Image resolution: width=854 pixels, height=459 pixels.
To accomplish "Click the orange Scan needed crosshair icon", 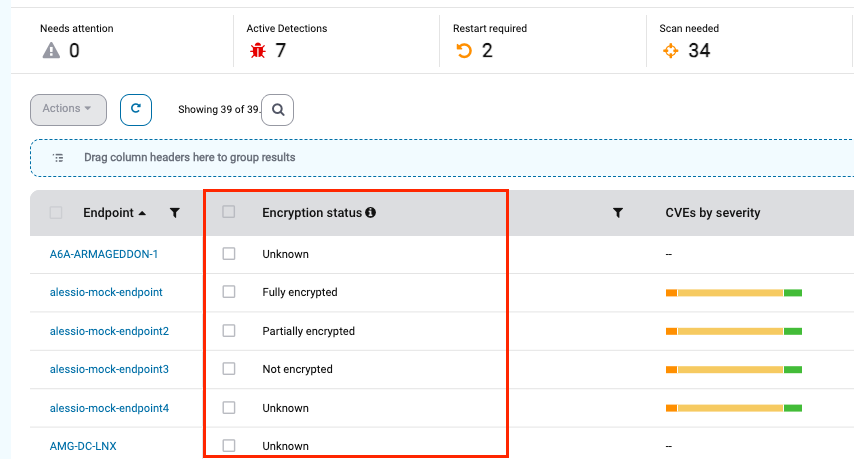I will (670, 51).
